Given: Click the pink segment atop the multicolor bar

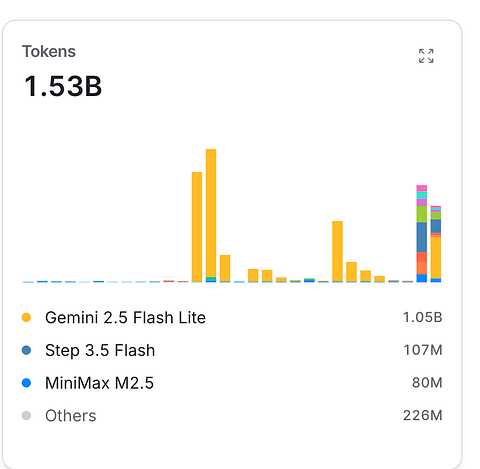Looking at the screenshot, I should click(422, 188).
